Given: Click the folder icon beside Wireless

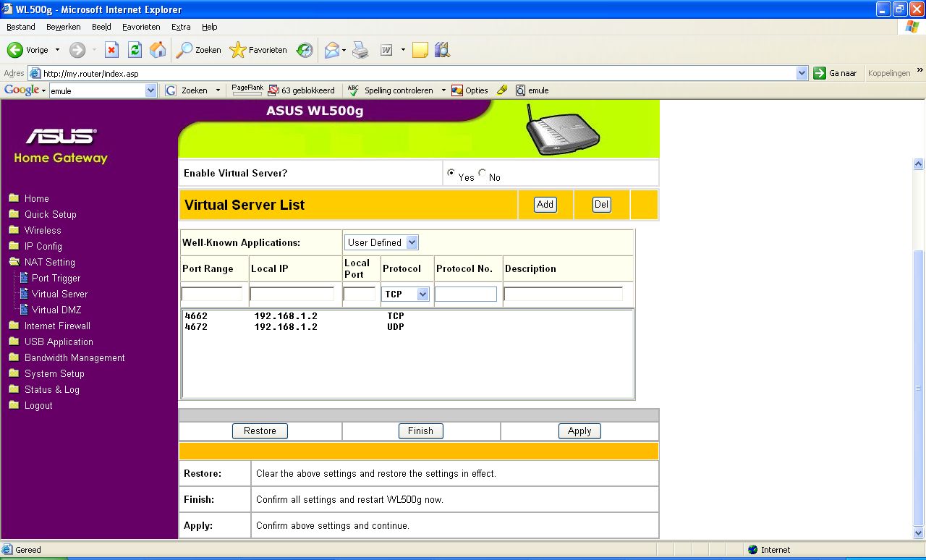Looking at the screenshot, I should pos(14,230).
